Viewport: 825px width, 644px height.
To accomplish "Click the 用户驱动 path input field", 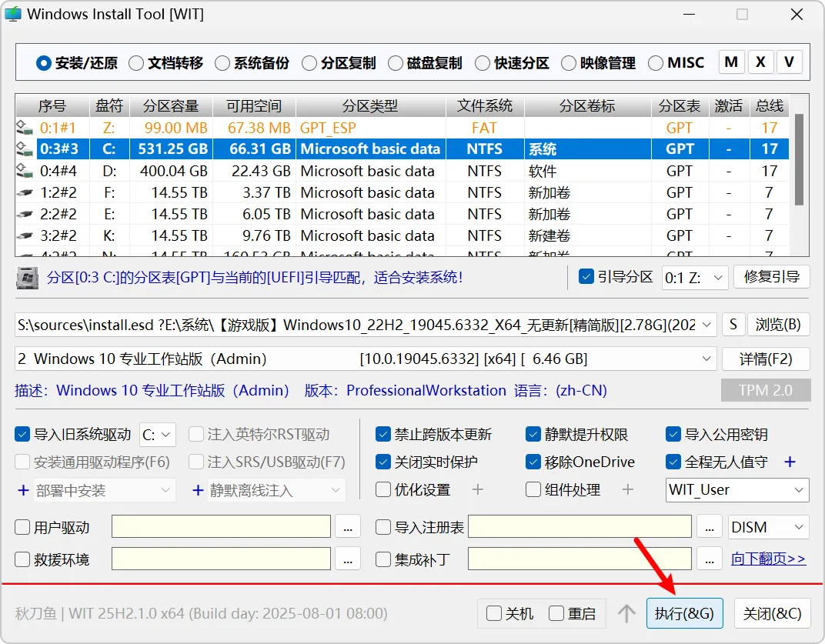I will click(221, 527).
